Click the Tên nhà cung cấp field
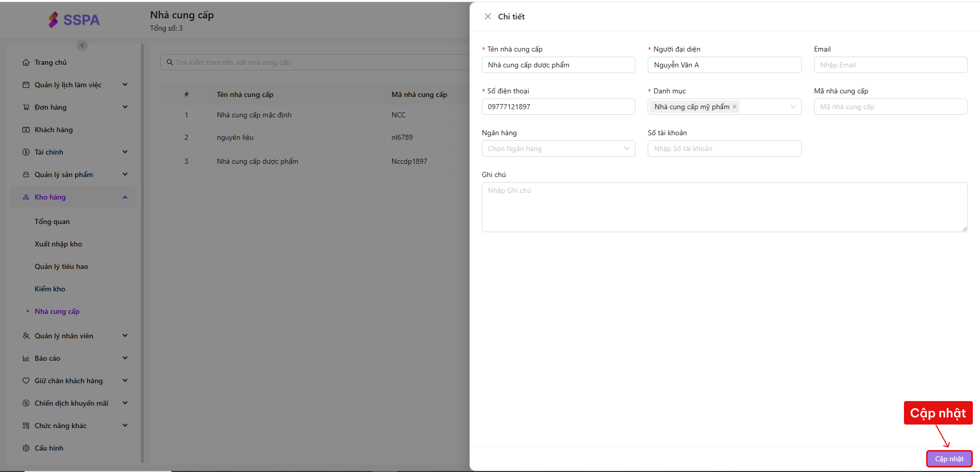Viewport: 980px width, 472px height. click(558, 65)
